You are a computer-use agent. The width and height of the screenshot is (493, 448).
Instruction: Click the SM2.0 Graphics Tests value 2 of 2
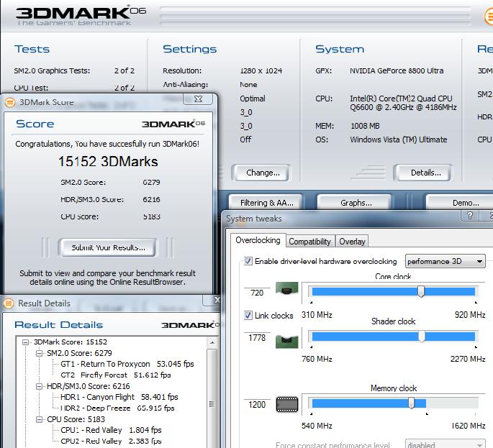125,71
